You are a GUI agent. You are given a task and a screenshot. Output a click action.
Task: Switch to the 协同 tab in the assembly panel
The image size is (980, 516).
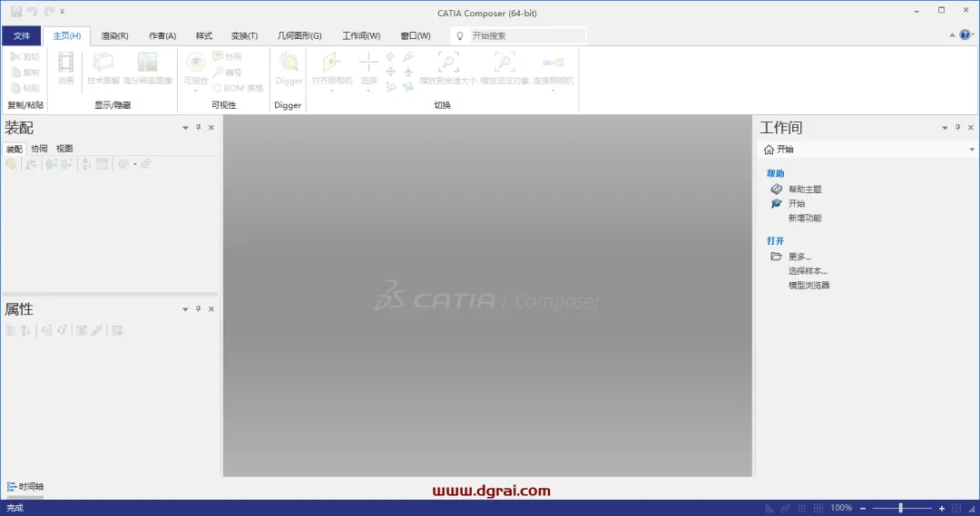[x=39, y=149]
